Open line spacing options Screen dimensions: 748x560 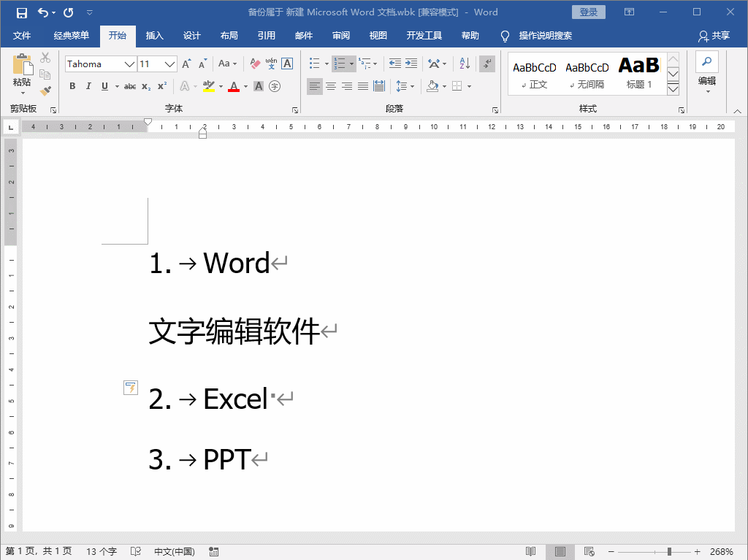point(405,86)
